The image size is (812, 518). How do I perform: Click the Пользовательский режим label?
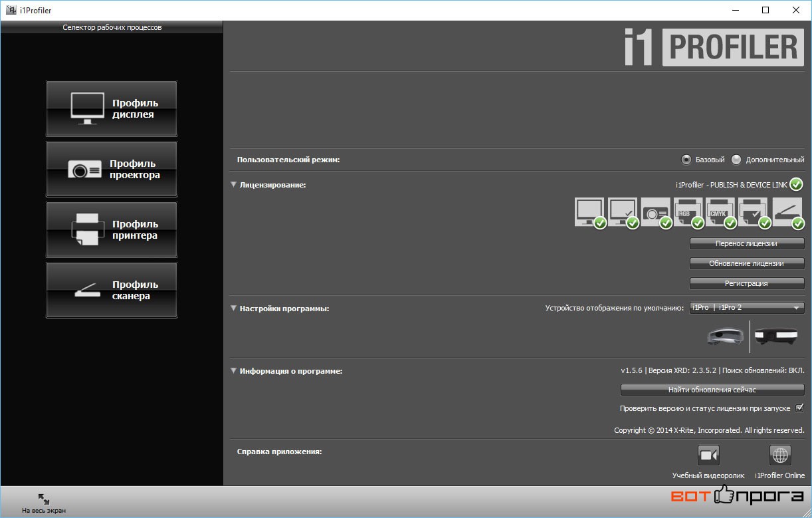(288, 160)
